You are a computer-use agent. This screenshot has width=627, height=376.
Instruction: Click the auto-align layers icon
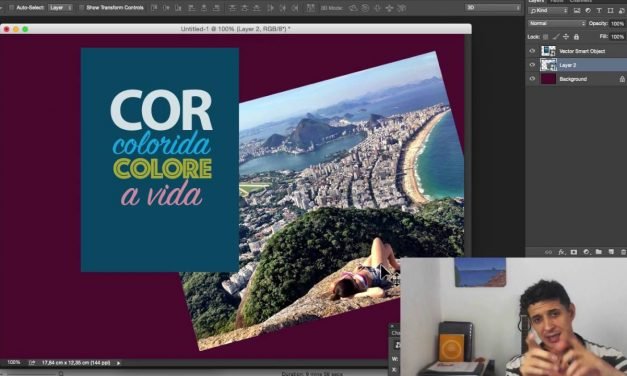pyautogui.click(x=311, y=8)
